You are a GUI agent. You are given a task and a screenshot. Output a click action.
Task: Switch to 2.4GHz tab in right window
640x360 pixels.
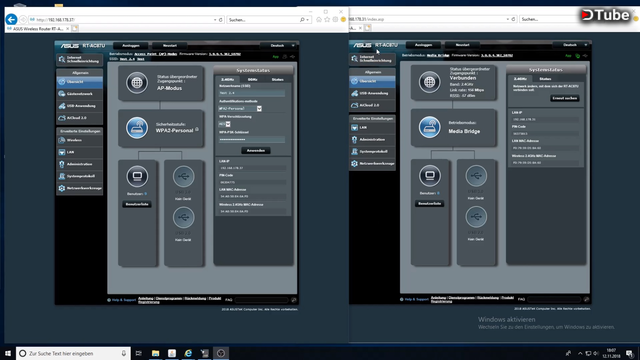pos(520,79)
